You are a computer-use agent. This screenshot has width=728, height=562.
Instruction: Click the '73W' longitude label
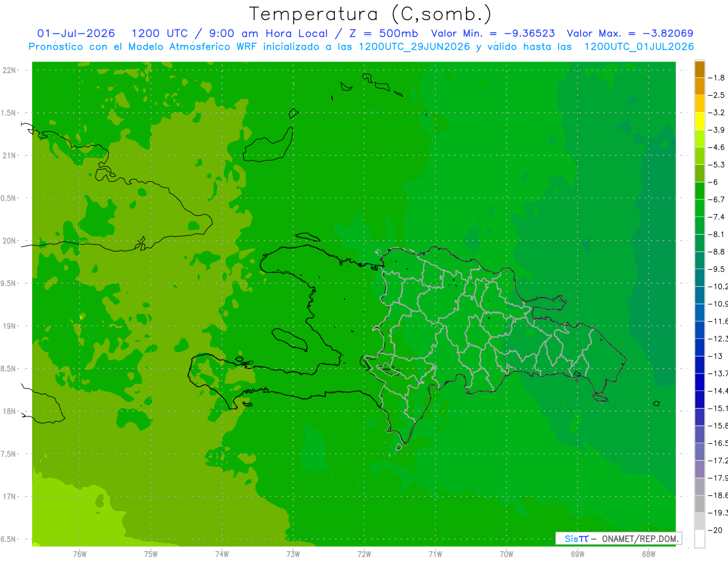[x=292, y=554]
